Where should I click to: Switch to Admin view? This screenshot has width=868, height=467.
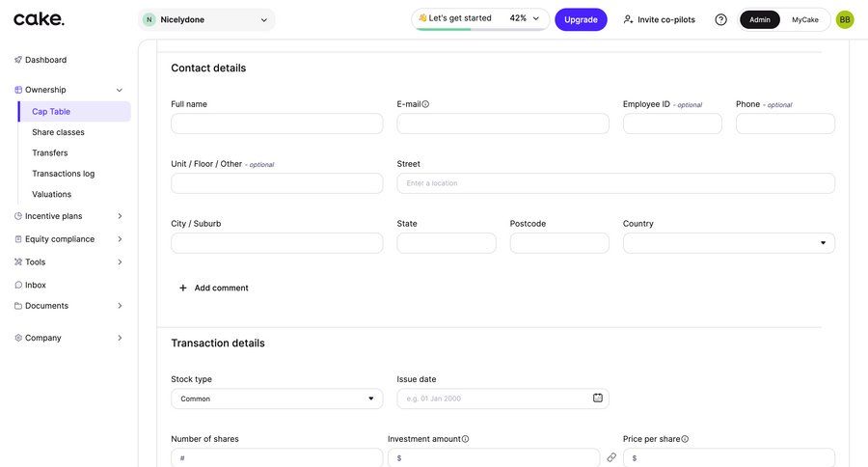point(760,19)
